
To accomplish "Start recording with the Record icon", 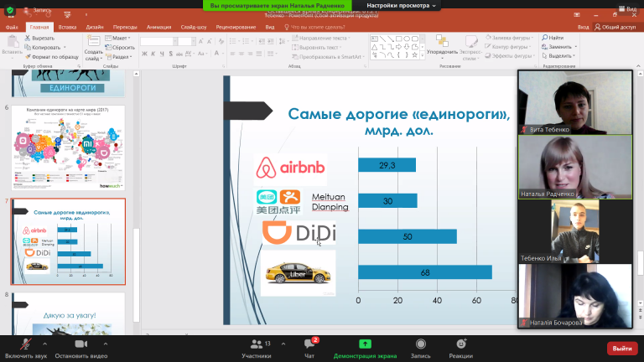I will click(x=421, y=344).
